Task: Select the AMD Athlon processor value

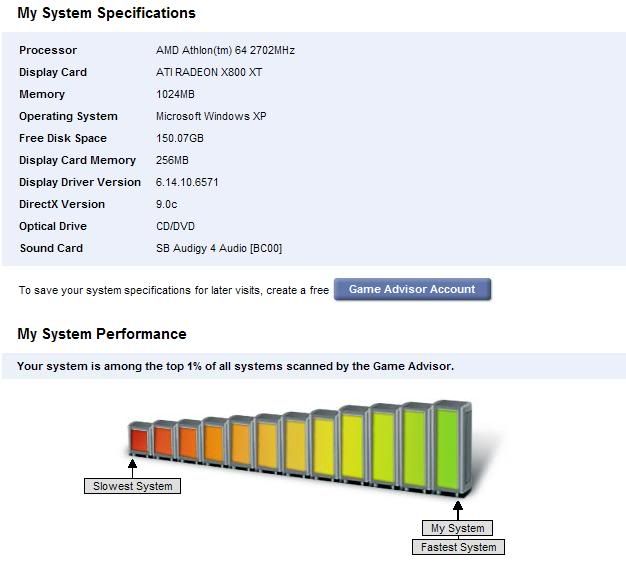Action: pos(225,50)
